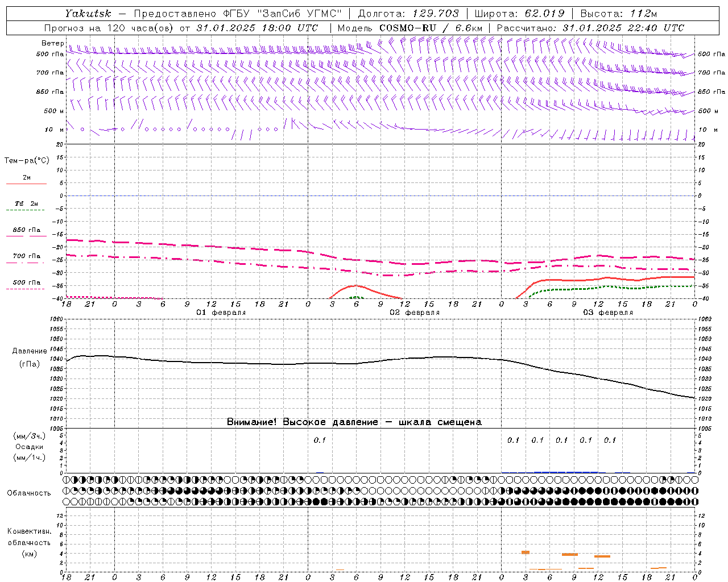Click the highest orange convective cloud bar
The height and width of the screenshot is (582, 728).
click(526, 552)
